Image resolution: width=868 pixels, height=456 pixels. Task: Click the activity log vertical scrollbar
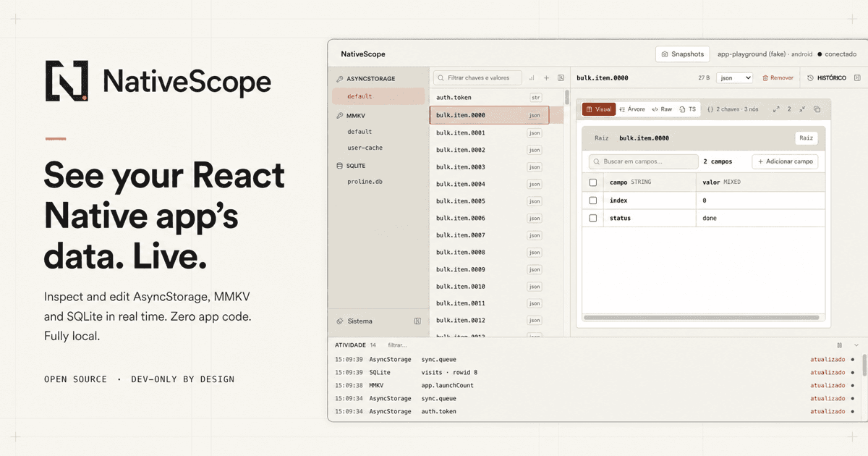pos(864,364)
